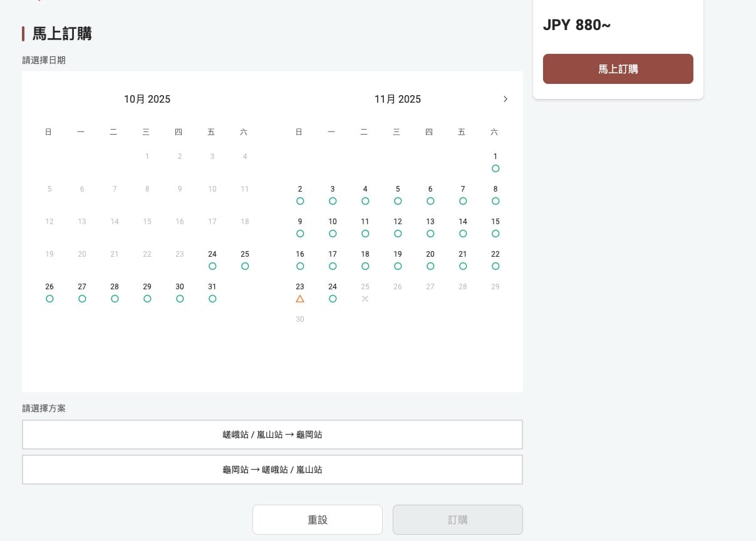Pick October 29 available date
756x541 pixels.
(x=147, y=292)
